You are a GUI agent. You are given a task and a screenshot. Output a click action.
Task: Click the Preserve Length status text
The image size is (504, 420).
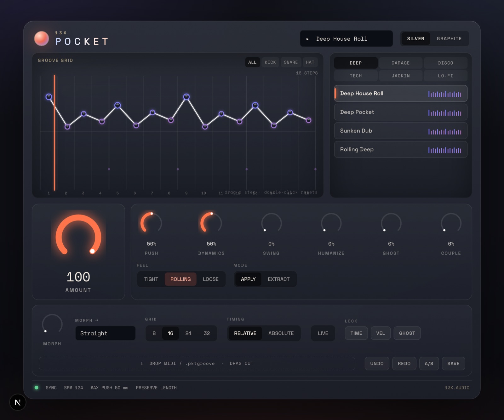tap(156, 388)
